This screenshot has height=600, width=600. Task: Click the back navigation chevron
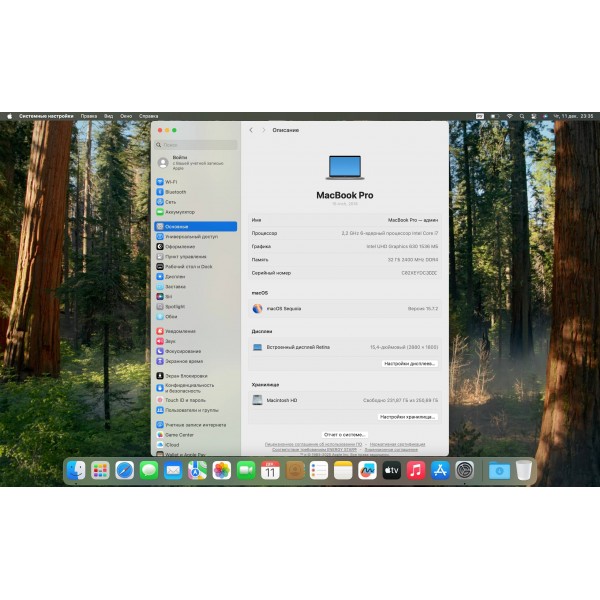251,130
